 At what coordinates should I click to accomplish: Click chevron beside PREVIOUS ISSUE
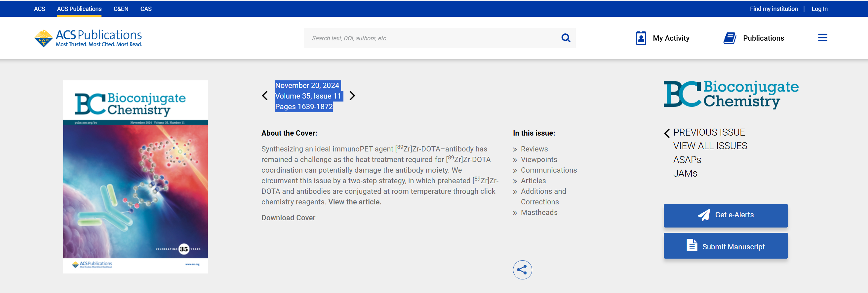pyautogui.click(x=667, y=133)
